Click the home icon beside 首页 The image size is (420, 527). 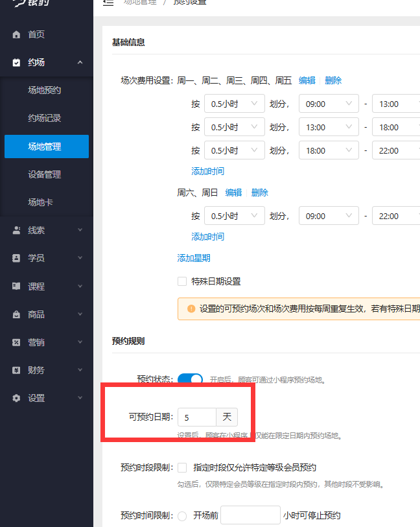16,34
